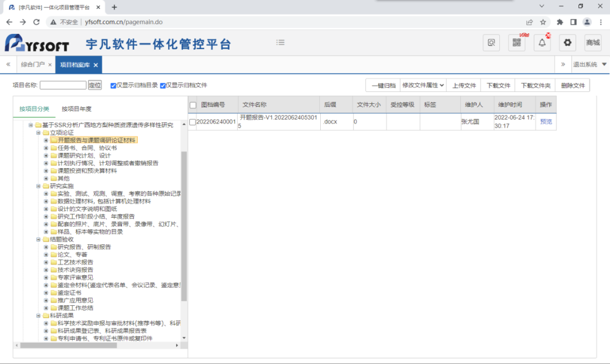Reload the page in browser
The height and width of the screenshot is (364, 610).
tap(37, 22)
